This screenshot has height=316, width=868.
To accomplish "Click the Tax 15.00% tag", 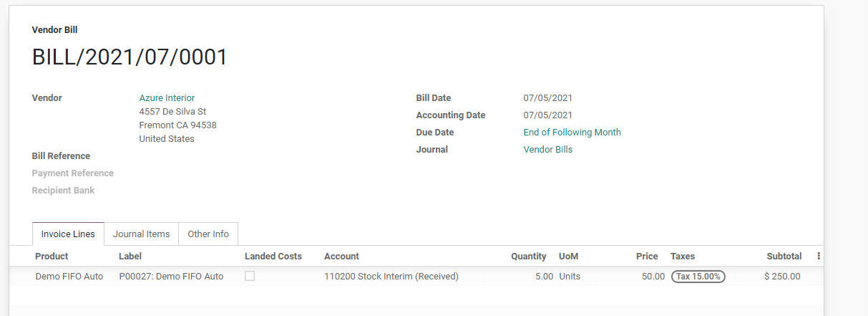I will click(x=698, y=277).
